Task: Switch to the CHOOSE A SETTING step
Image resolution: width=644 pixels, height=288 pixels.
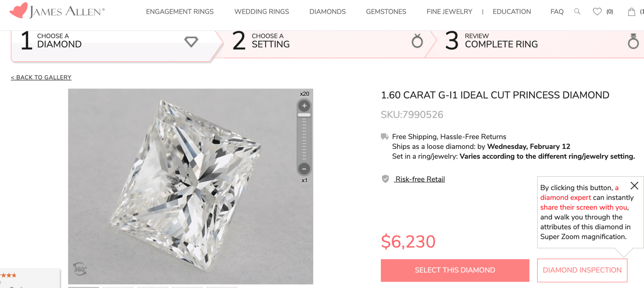Action: click(x=270, y=41)
